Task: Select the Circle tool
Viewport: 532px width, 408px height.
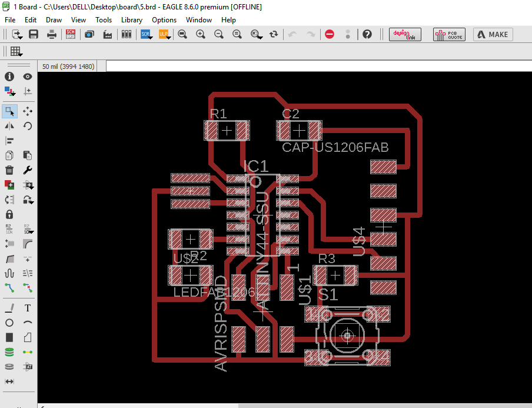Action: tap(9, 323)
